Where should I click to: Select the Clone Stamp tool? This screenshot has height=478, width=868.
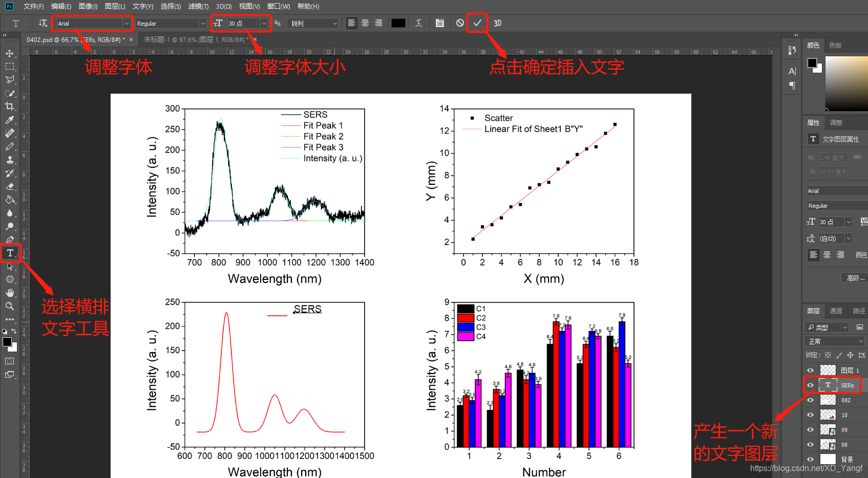coord(10,160)
